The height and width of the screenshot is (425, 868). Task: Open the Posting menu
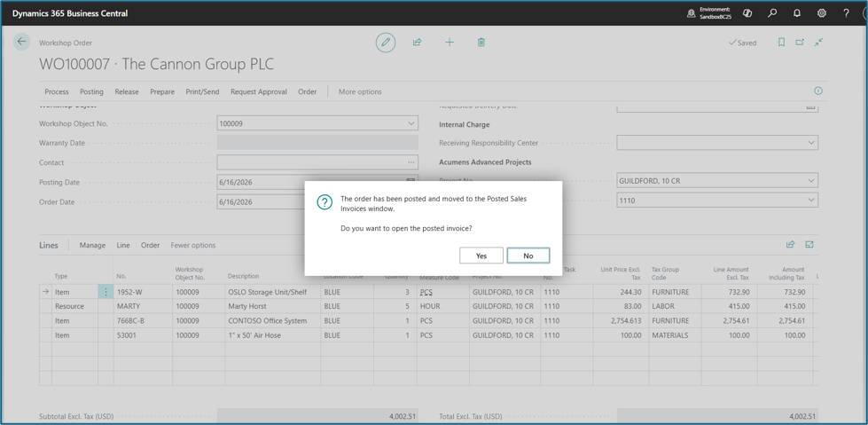91,92
